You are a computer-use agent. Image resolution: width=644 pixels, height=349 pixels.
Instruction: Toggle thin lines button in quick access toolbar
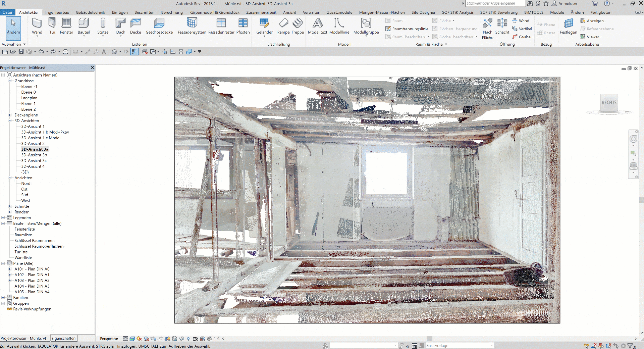[x=135, y=52]
